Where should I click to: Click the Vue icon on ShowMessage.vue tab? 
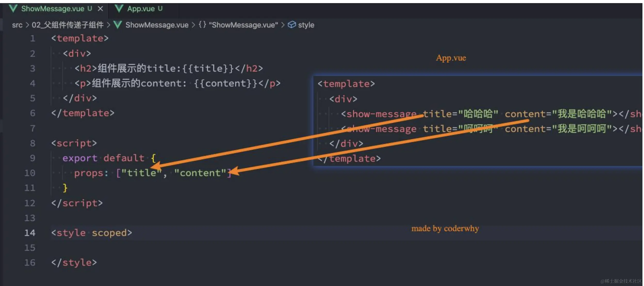(x=13, y=9)
